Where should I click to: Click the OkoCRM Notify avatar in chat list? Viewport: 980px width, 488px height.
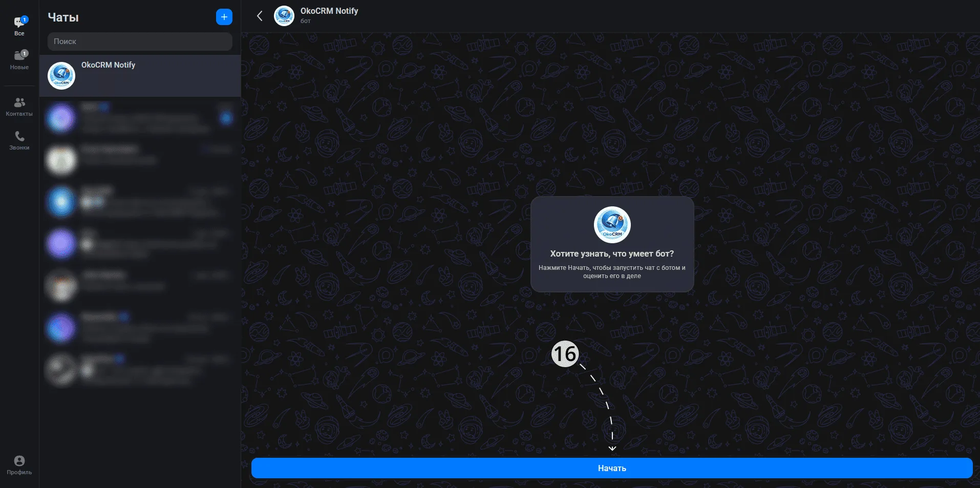(x=61, y=76)
